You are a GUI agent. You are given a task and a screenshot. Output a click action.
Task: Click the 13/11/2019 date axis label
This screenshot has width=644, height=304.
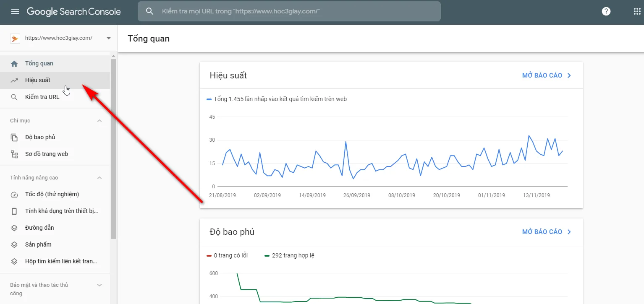(x=536, y=195)
